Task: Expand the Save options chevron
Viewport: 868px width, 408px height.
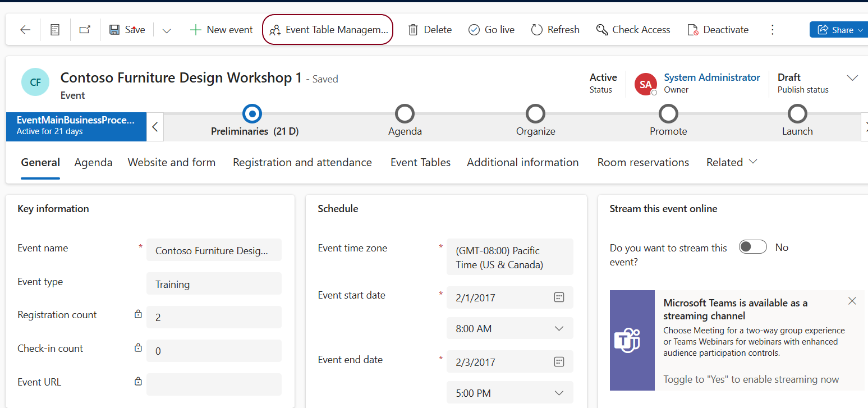Action: (166, 30)
